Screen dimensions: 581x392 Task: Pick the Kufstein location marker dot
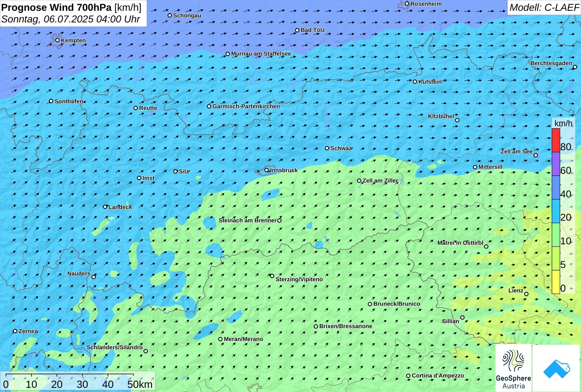(415, 82)
